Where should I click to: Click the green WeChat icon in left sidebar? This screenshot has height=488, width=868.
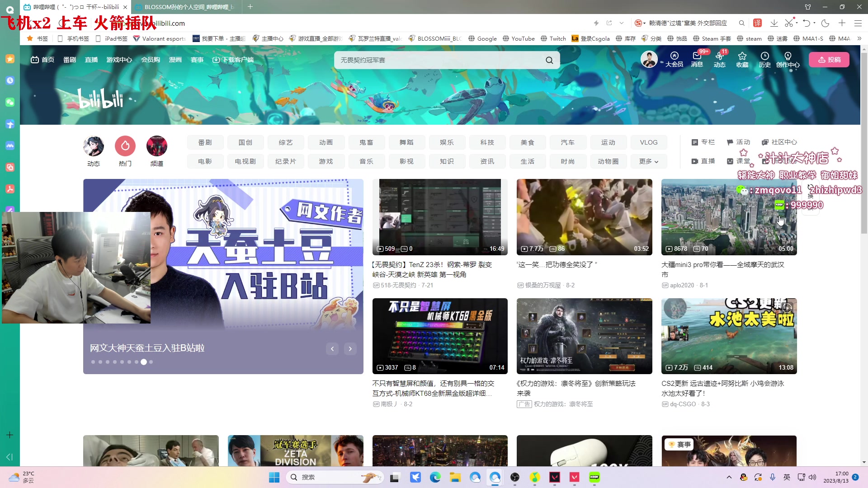click(x=10, y=102)
